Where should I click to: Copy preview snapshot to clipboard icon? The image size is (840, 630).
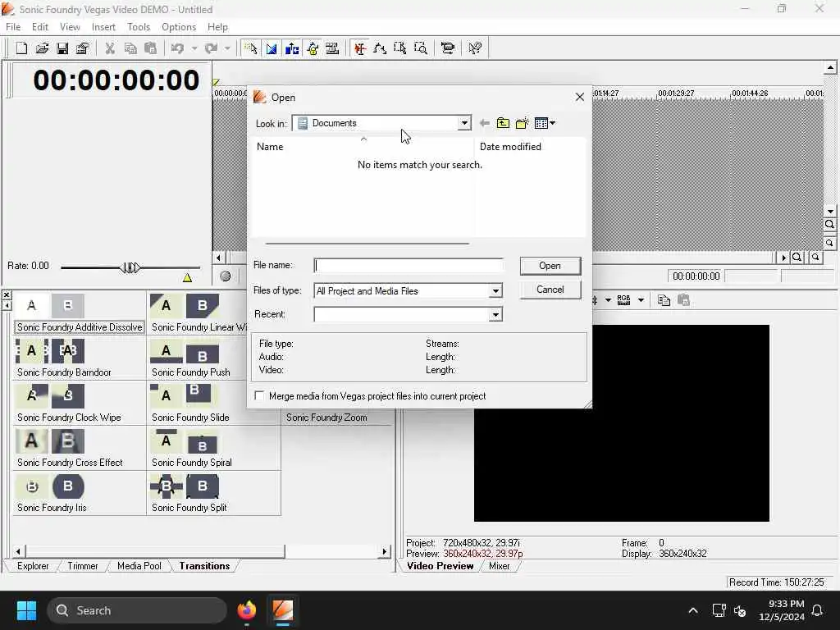[664, 300]
